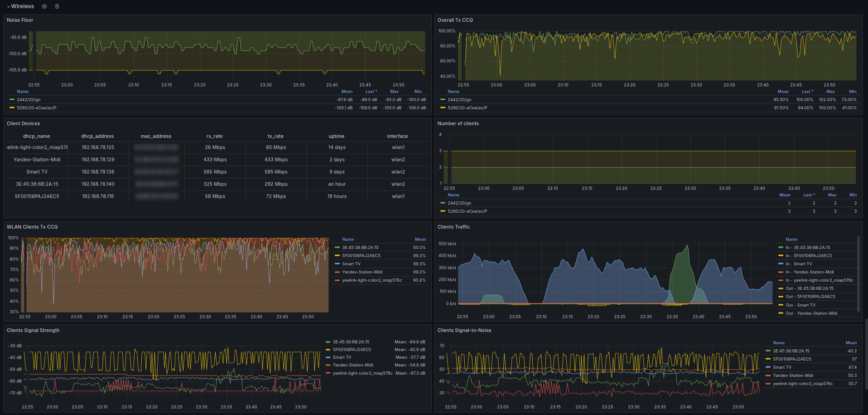
Task: Sort Clients Traffic legend by Name header
Action: 791,239
